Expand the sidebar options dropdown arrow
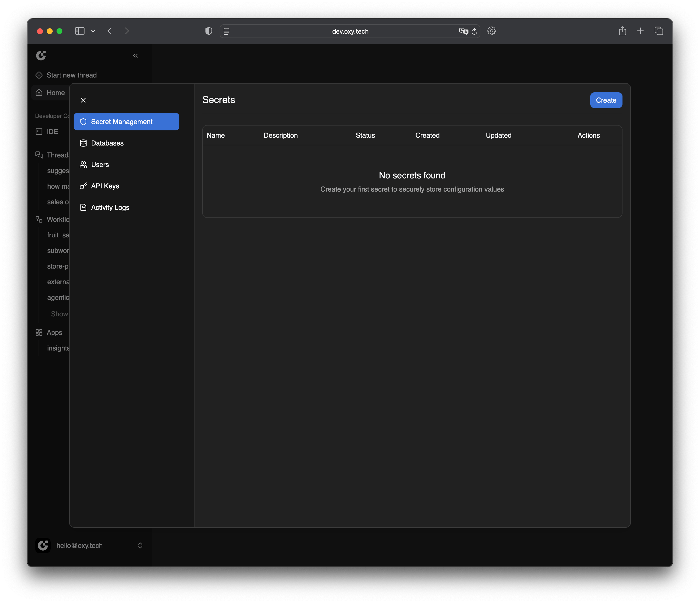Viewport: 700px width, 603px height. pyautogui.click(x=93, y=31)
